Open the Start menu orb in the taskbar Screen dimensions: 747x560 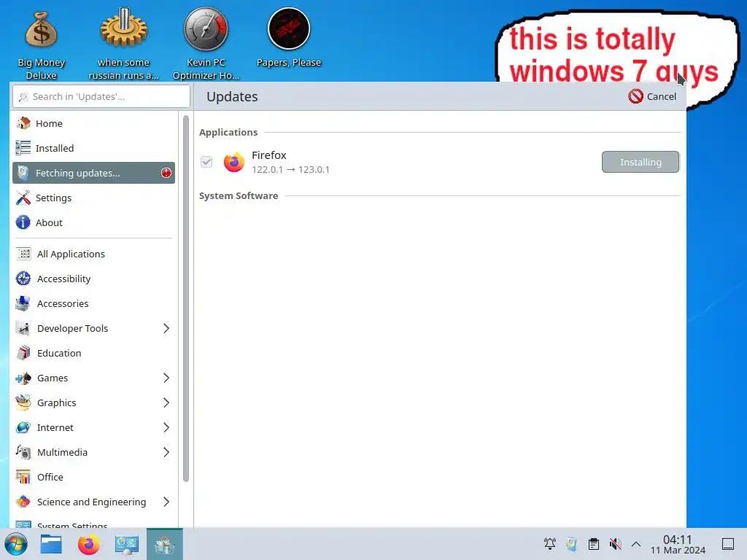[x=16, y=544]
